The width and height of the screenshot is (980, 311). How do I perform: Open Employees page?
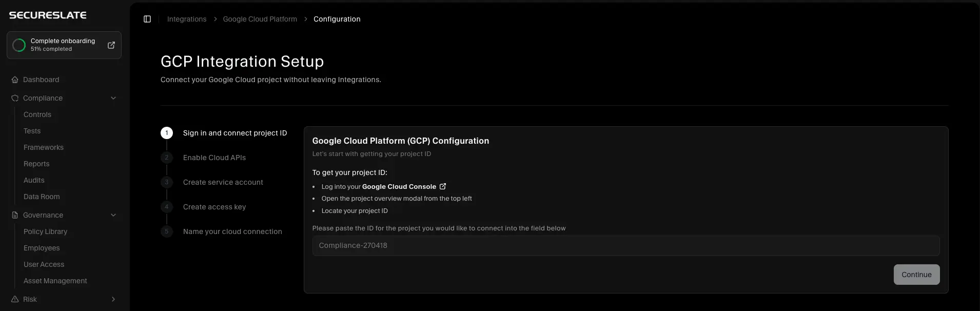click(x=42, y=248)
